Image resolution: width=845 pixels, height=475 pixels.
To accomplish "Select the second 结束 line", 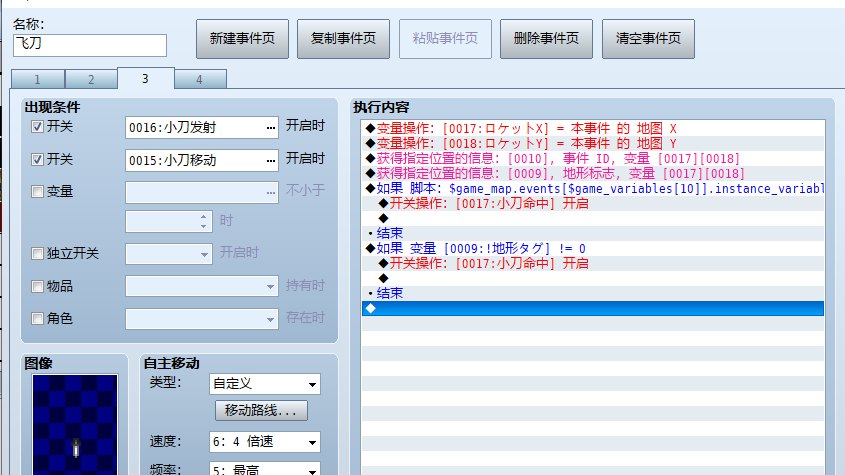I will click(593, 293).
